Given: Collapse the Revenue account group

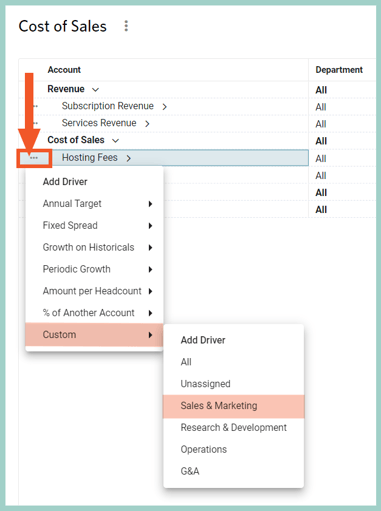Looking at the screenshot, I should 95,90.
